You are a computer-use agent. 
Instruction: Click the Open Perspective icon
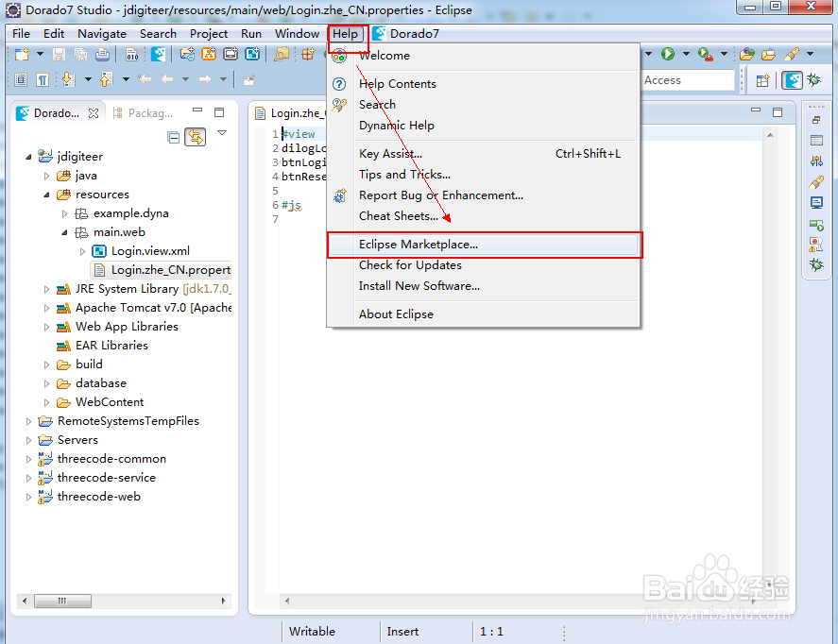pos(762,80)
